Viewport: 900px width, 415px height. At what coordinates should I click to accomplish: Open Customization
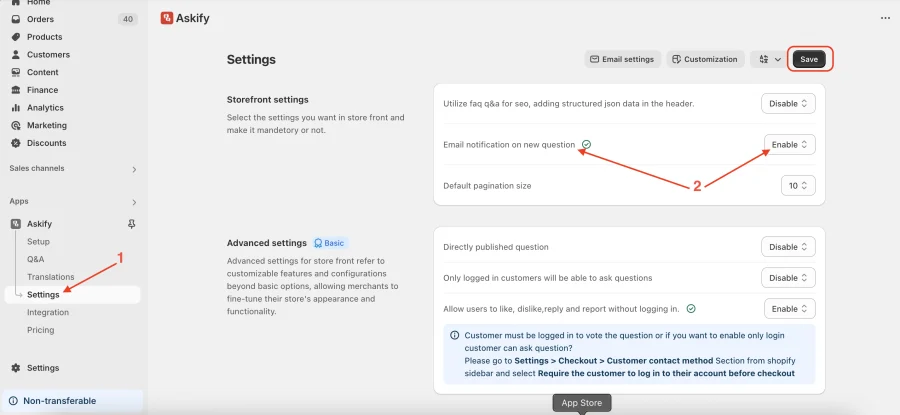click(705, 59)
